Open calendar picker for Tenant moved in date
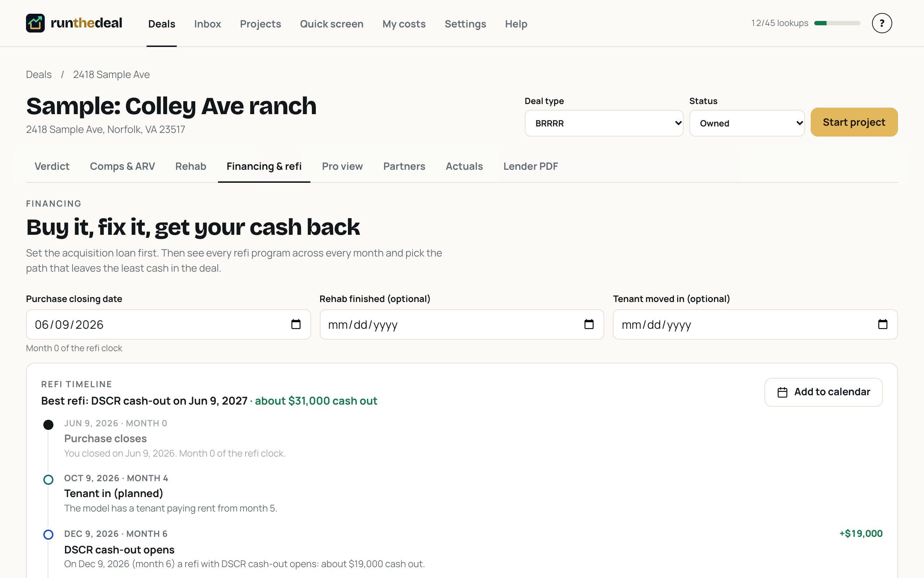The image size is (924, 578). 882,324
